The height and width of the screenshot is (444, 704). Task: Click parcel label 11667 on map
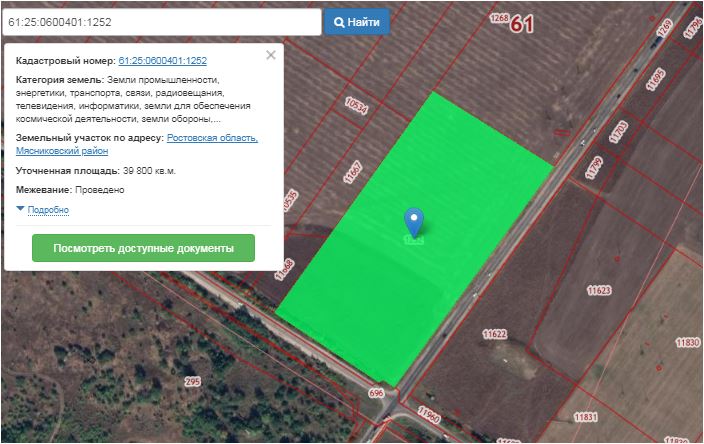coord(352,172)
